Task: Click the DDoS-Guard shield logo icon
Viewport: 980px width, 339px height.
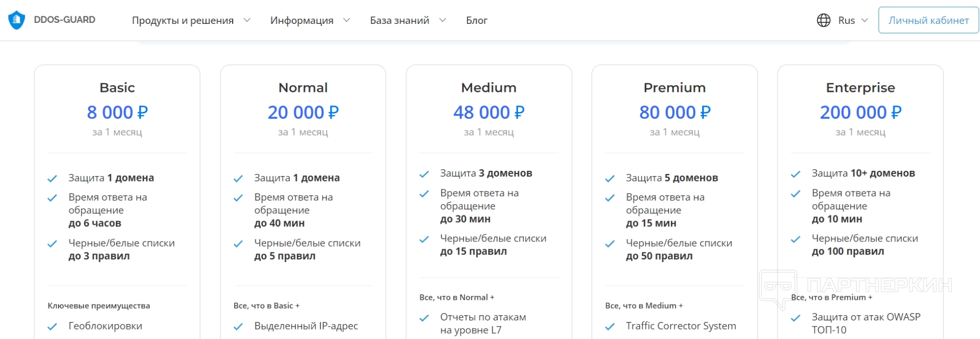Action: [17, 20]
